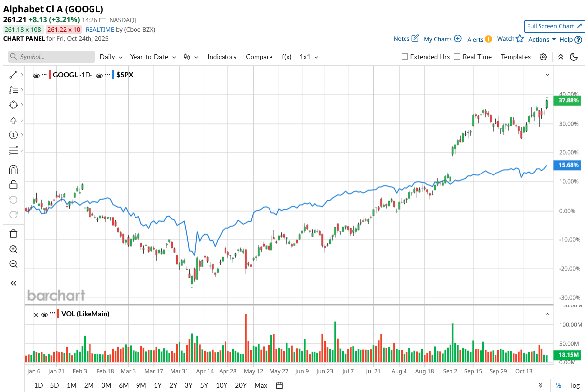This screenshot has width=585, height=392.
Task: Select the 3M time range
Action: (x=106, y=385)
